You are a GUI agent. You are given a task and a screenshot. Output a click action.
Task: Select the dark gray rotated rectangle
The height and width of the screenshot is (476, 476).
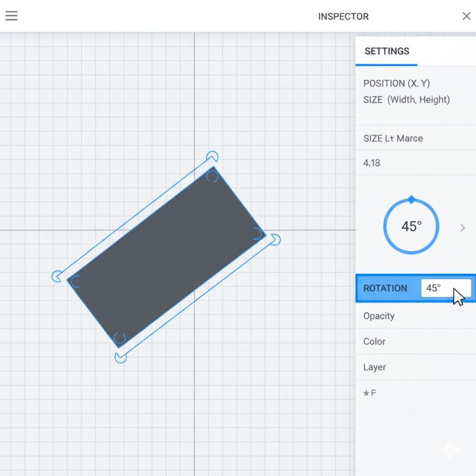[x=166, y=254]
